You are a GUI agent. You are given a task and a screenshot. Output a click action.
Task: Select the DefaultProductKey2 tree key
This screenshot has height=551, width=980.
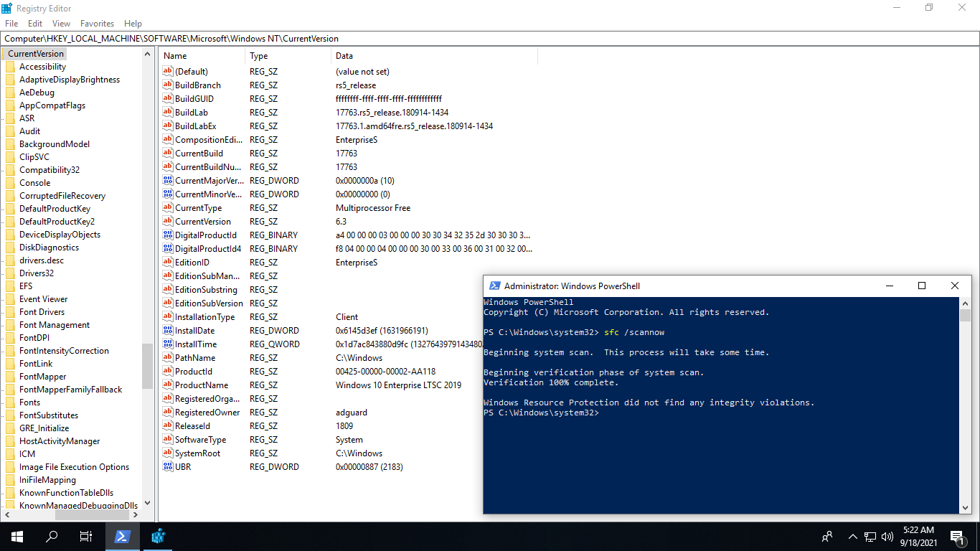57,222
